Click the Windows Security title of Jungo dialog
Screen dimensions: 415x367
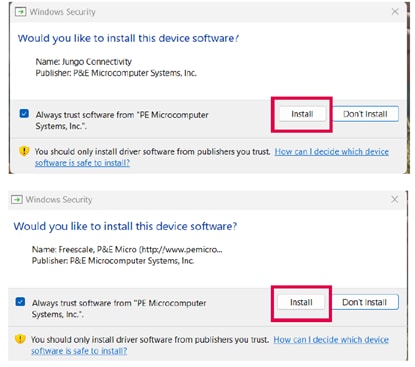[x=62, y=12]
